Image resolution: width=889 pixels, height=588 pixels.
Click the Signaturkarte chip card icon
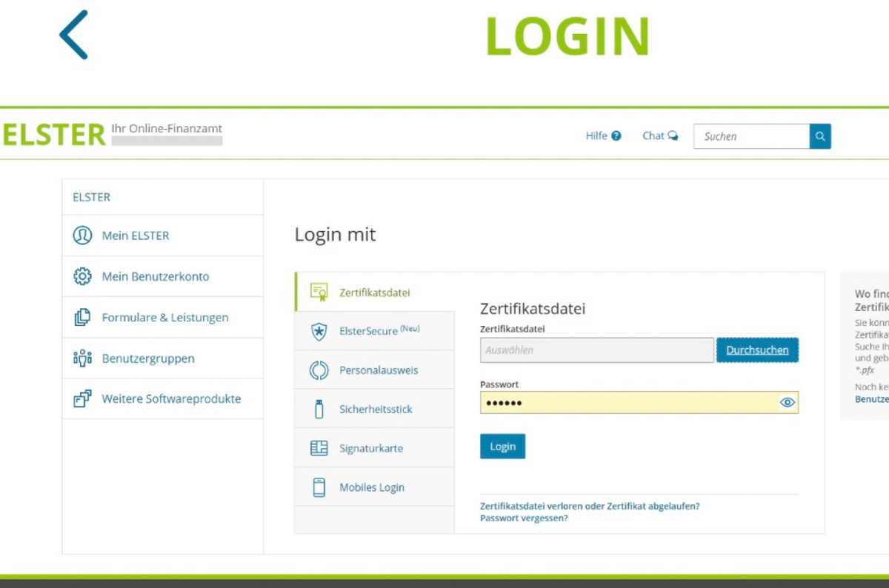point(319,448)
